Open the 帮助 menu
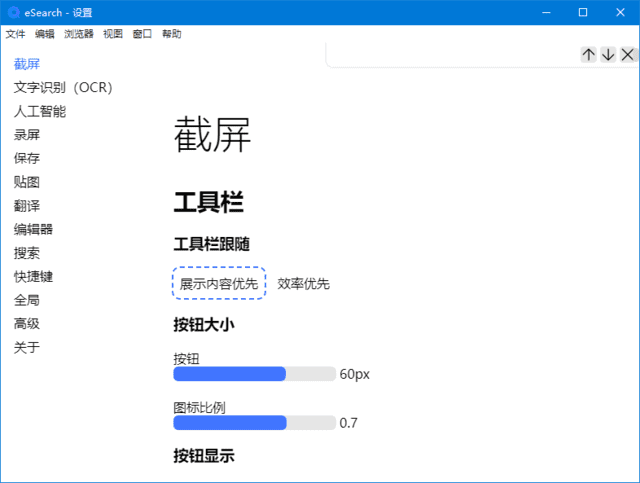This screenshot has height=483, width=640. [x=171, y=34]
